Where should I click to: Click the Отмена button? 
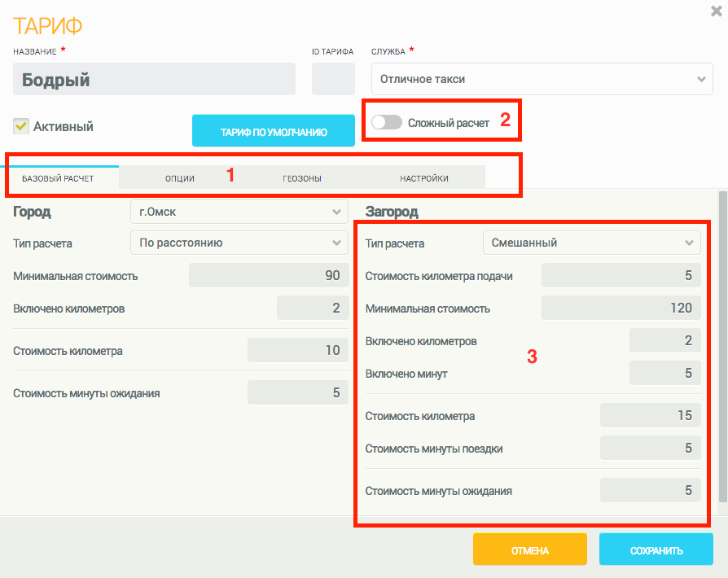529,550
